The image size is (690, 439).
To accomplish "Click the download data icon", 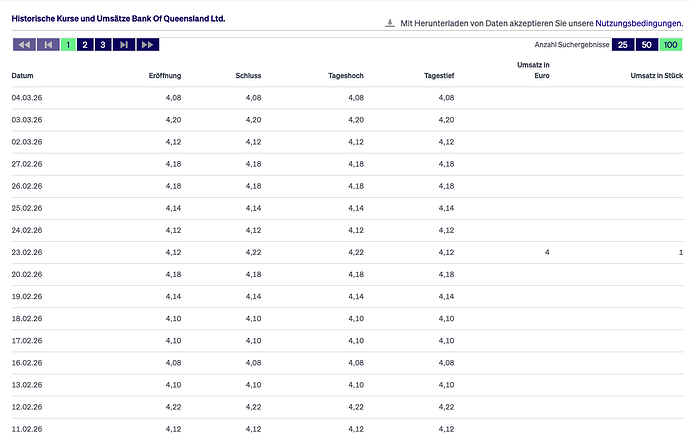I will pos(389,23).
